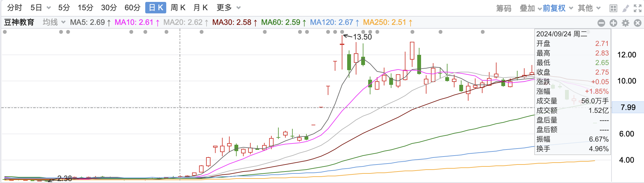Click the 12.00 price axis label

pos(627,55)
